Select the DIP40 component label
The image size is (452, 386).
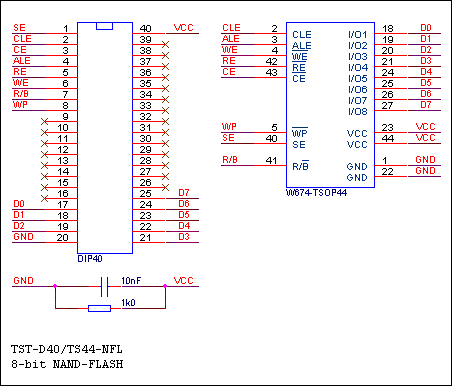click(x=90, y=259)
